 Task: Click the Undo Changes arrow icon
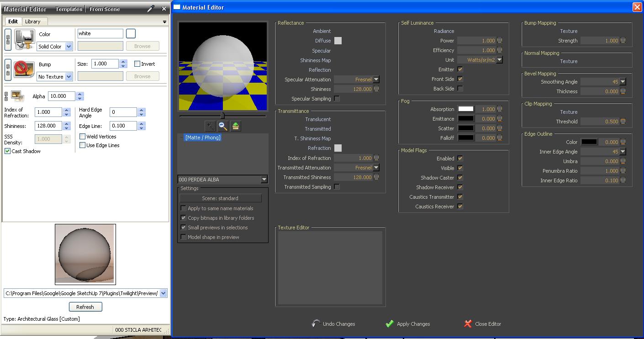[316, 323]
